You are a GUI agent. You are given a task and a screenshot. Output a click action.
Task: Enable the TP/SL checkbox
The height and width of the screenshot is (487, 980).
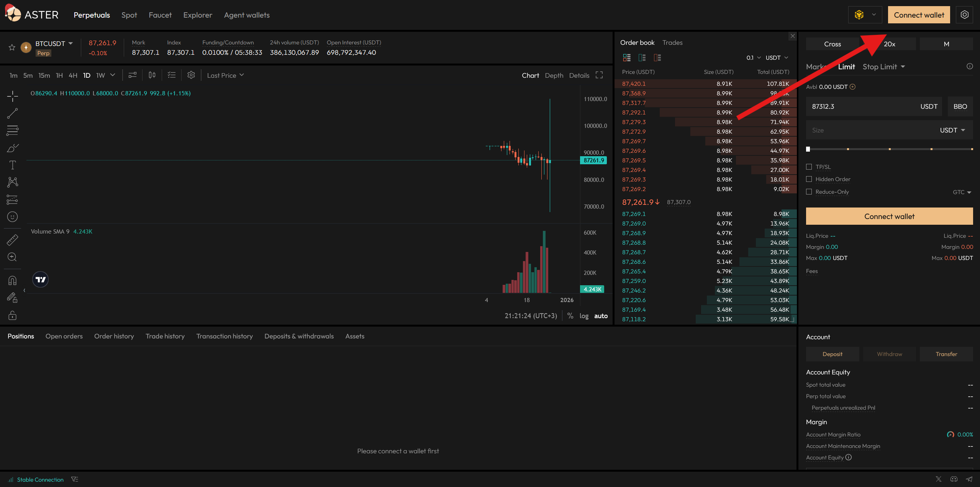pos(809,167)
